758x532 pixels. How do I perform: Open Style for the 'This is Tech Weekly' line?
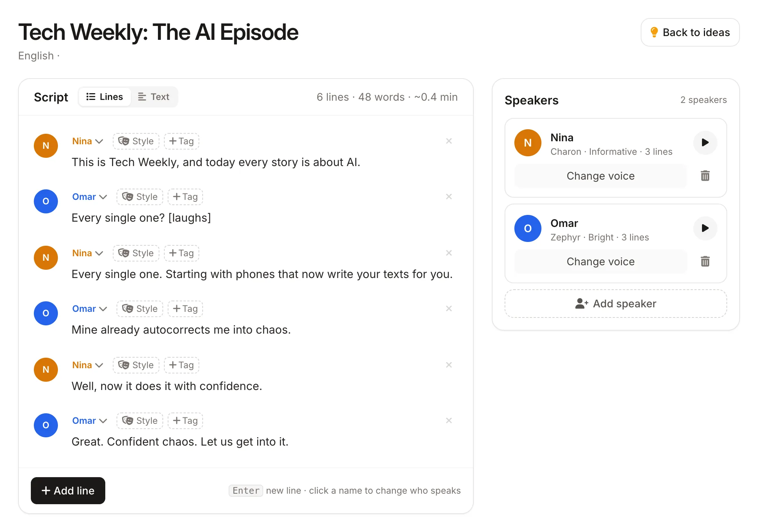[136, 141]
